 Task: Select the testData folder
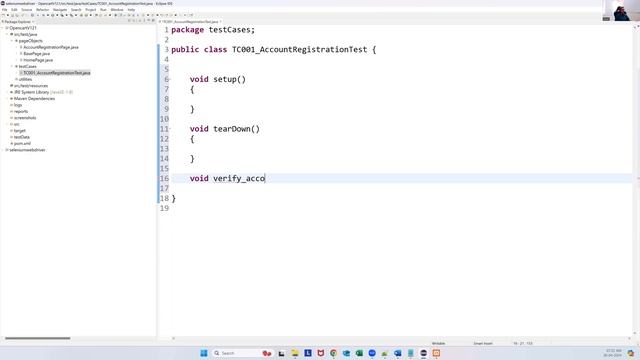coord(22,137)
